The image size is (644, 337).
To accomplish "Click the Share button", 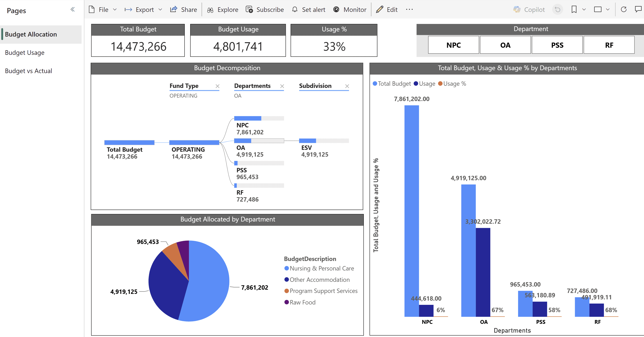I will tap(183, 10).
